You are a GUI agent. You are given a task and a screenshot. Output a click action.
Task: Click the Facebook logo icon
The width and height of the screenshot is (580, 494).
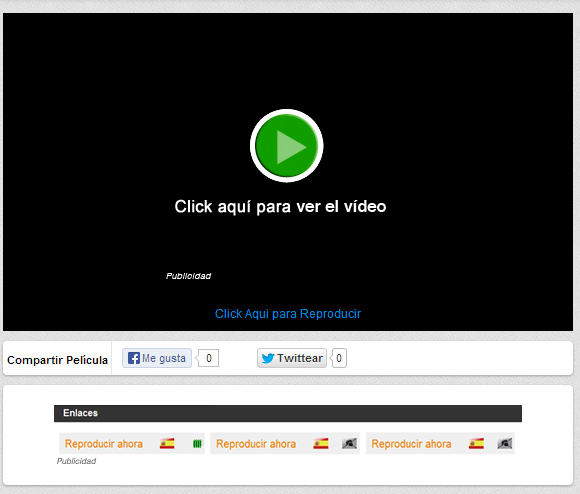click(x=134, y=358)
